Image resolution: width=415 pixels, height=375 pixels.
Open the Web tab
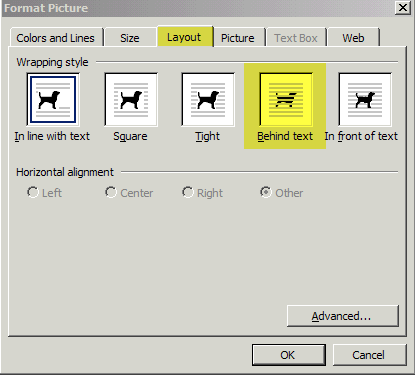[x=353, y=38]
